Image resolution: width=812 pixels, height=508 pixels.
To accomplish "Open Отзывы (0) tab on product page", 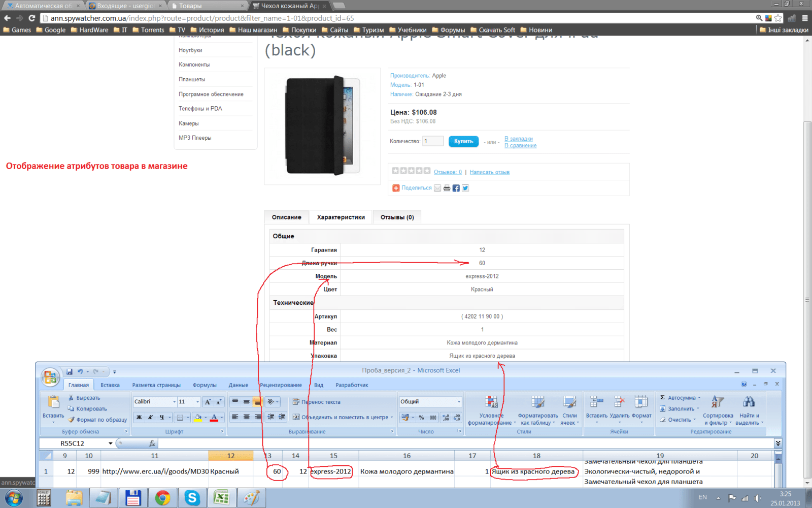I will pyautogui.click(x=397, y=217).
